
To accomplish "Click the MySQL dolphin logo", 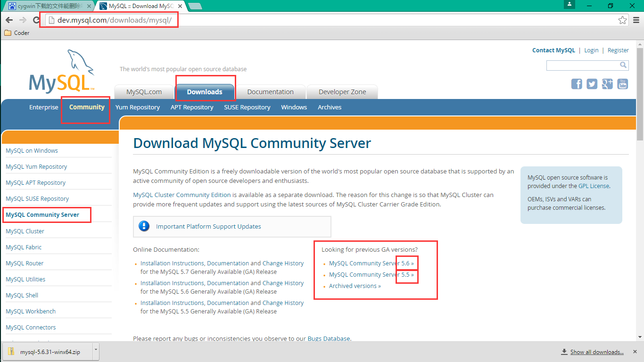I will coord(61,72).
